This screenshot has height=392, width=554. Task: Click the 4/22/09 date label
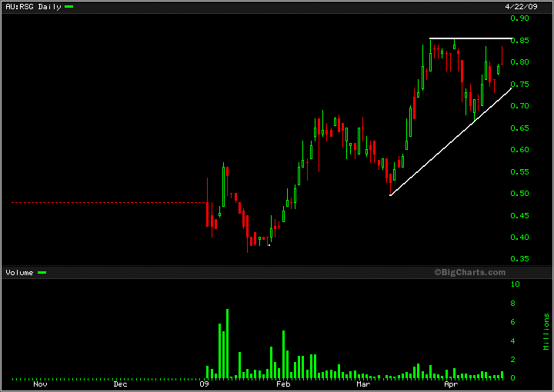pos(521,7)
